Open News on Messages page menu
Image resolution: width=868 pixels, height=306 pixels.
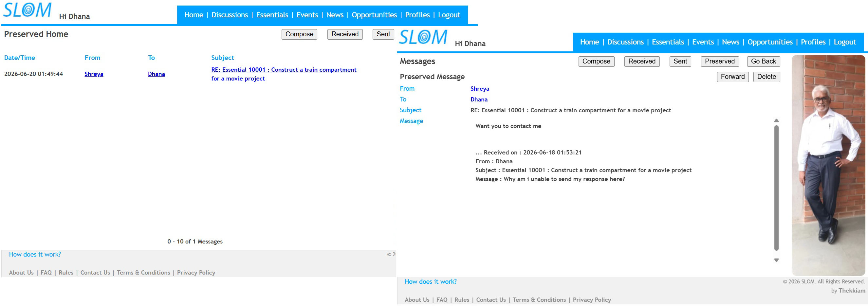coord(730,42)
